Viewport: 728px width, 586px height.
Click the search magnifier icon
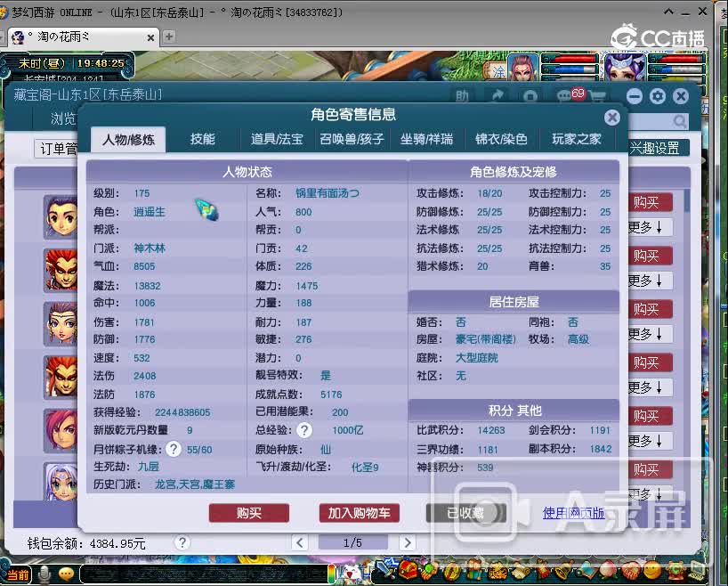pyautogui.click(x=680, y=121)
